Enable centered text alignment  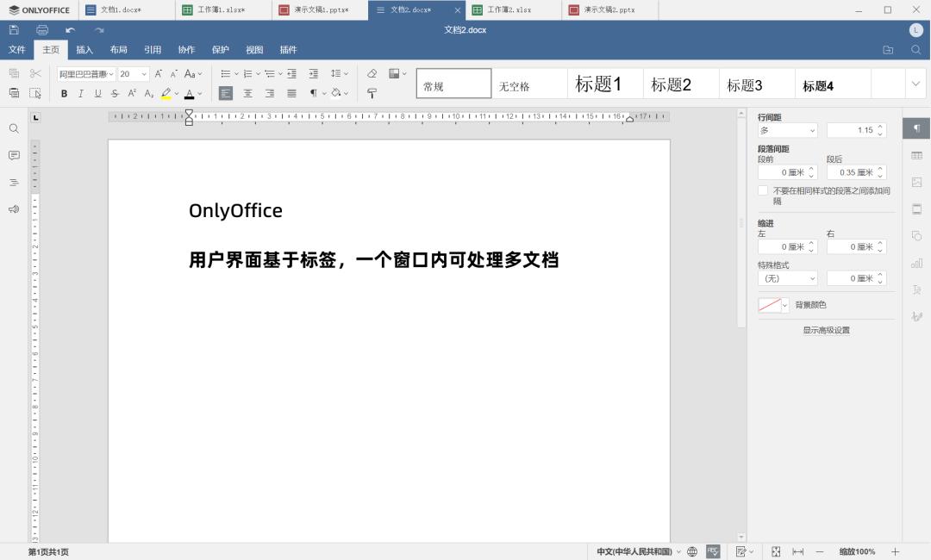248,93
